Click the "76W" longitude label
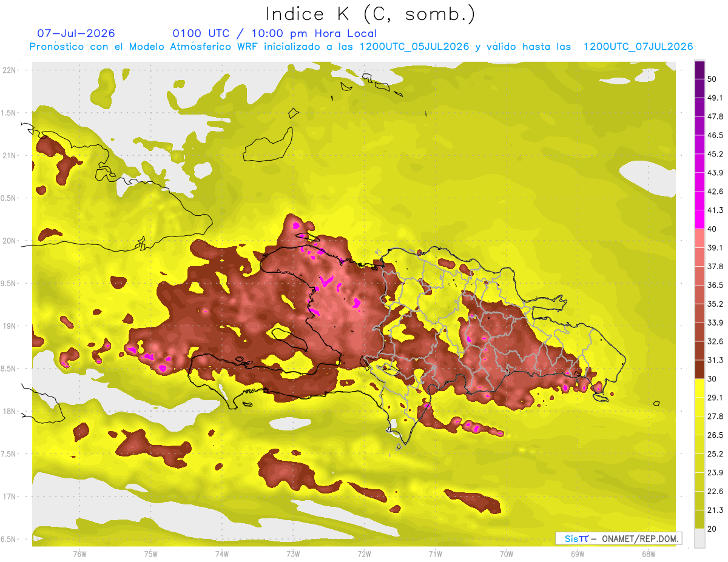Viewport: 728px width, 562px height. (x=79, y=554)
